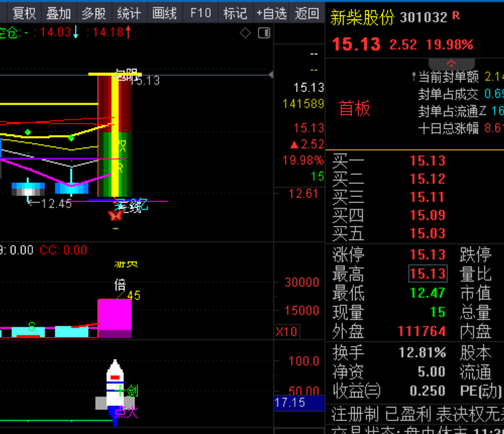Select the 买一 bid price 15.13
Screen dimensions: 504x434
coord(427,161)
